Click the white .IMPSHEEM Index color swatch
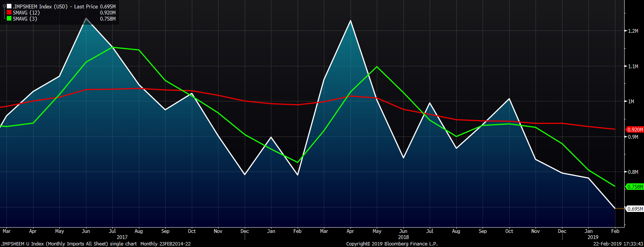Viewport: 644px width, 247px height. tap(9, 6)
